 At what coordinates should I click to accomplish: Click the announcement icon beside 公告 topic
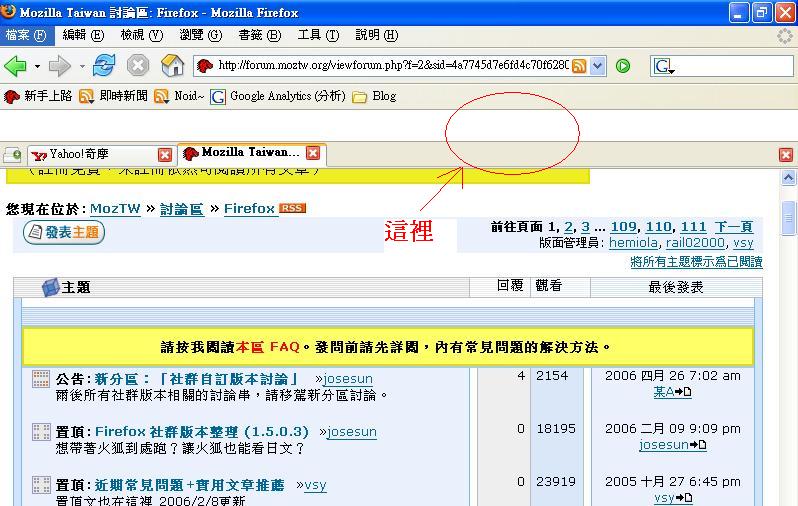[x=41, y=379]
